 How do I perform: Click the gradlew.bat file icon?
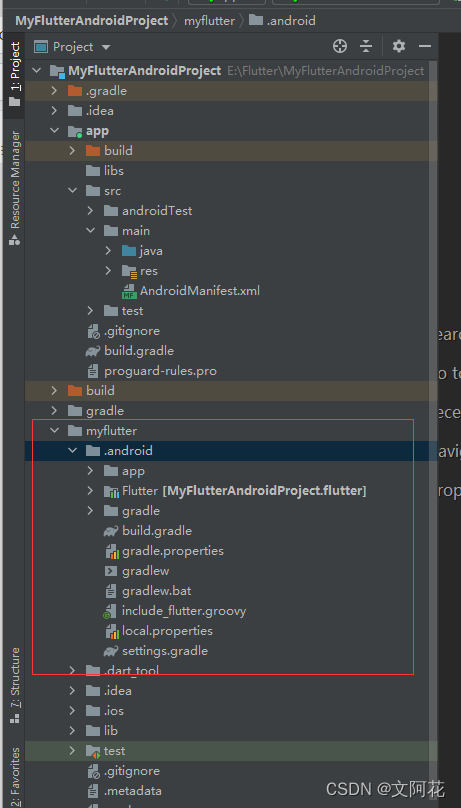111,591
